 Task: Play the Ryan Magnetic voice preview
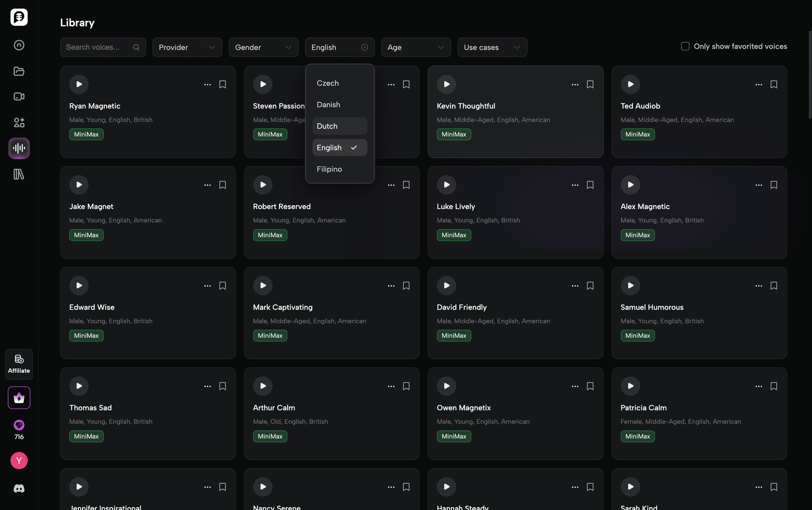click(79, 84)
